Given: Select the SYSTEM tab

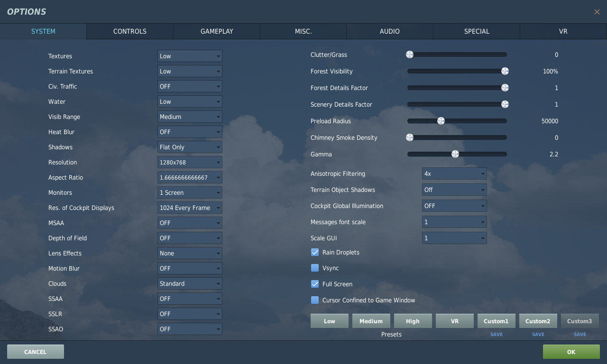Looking at the screenshot, I should pos(43,31).
